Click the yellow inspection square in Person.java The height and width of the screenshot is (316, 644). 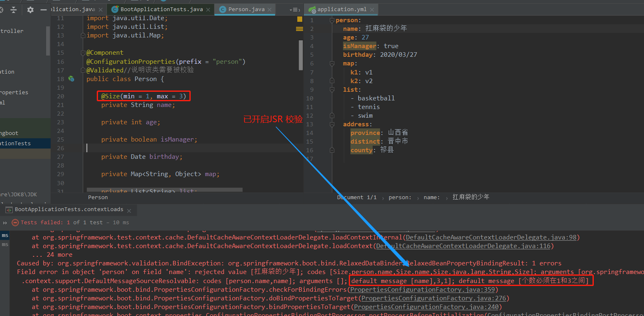(x=299, y=19)
